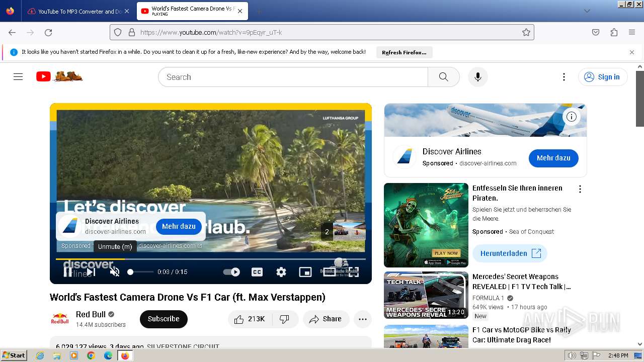Adjust the player volume slider
The width and height of the screenshot is (644, 362).
tap(140, 272)
